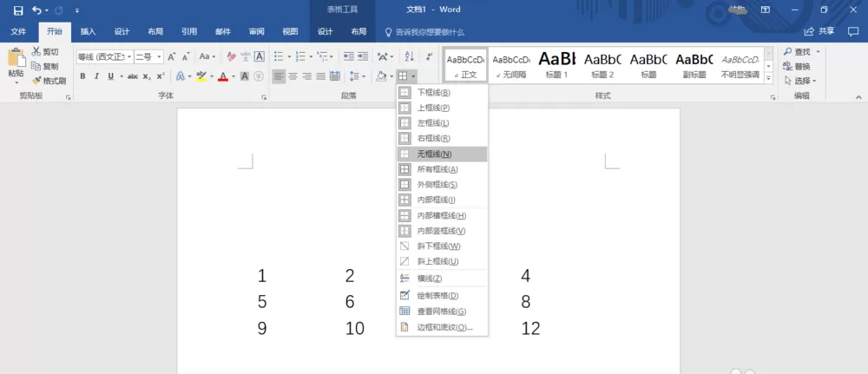Click the Find (查找) magnifier button
The image size is (868, 374).
[798, 51]
